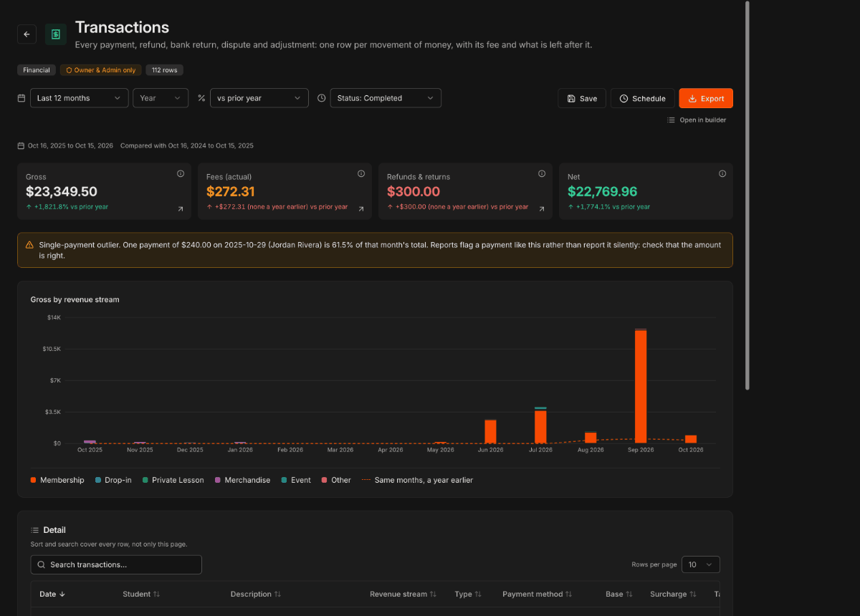Click the Jul 2026 bar in chart

[x=540, y=425]
